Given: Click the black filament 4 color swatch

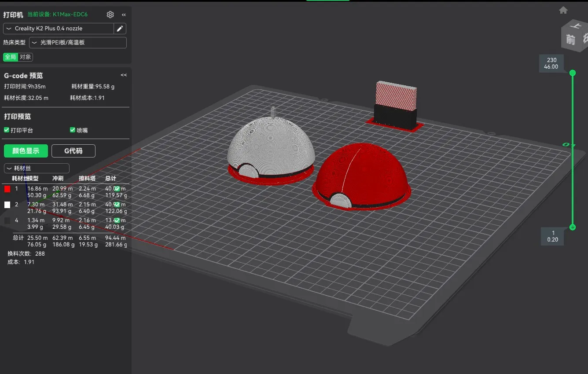Looking at the screenshot, I should [x=7, y=220].
